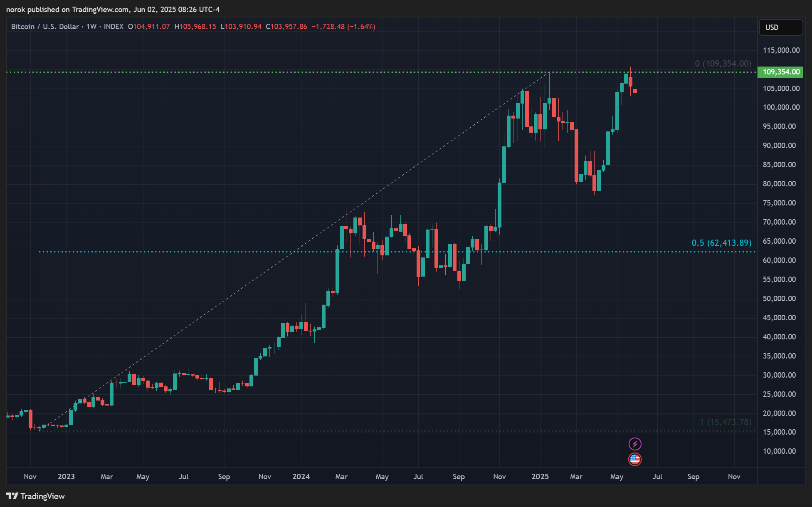Click the green 109,354.00 price label
812x507 pixels.
coord(780,72)
